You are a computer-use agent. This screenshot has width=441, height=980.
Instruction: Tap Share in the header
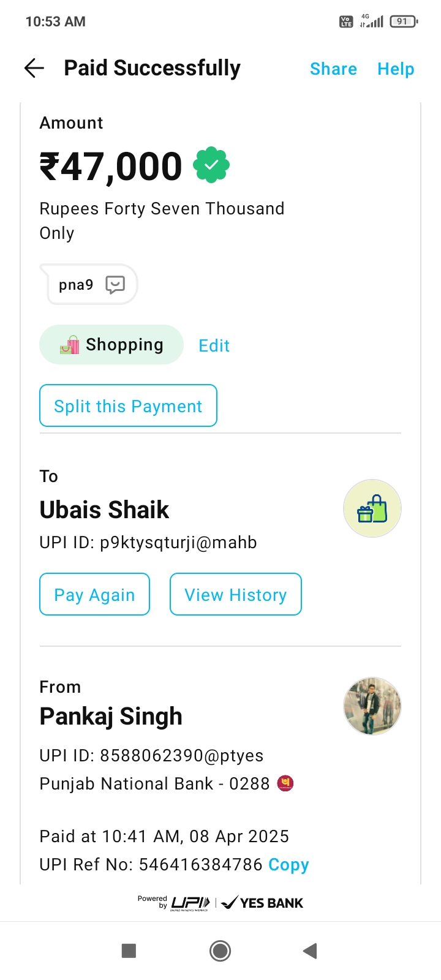pos(333,69)
